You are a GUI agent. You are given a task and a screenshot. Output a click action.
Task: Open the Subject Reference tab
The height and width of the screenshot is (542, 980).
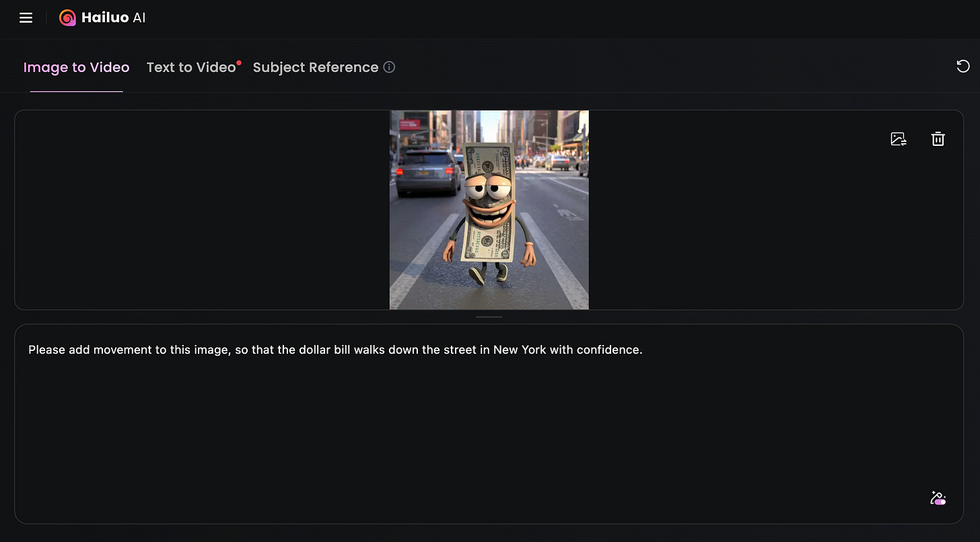[x=316, y=67]
